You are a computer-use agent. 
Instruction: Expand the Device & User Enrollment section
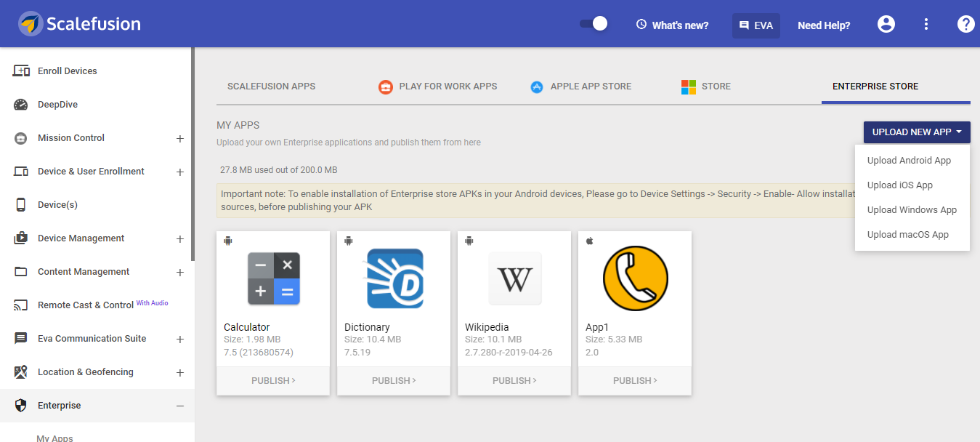tap(180, 172)
